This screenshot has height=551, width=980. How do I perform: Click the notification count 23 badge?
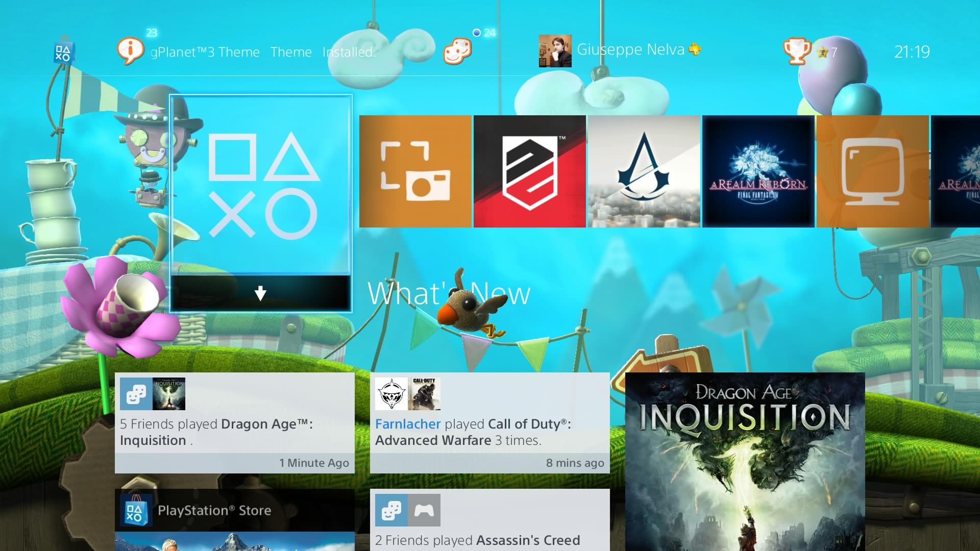coord(152,33)
